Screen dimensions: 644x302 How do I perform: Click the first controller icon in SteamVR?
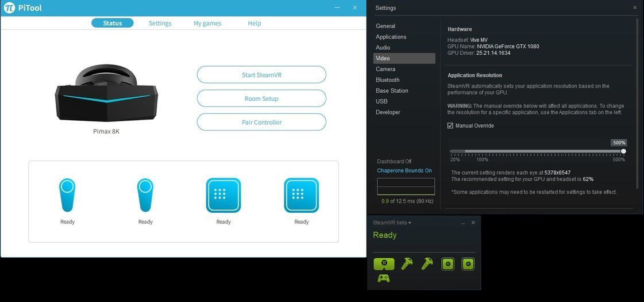pyautogui.click(x=407, y=263)
